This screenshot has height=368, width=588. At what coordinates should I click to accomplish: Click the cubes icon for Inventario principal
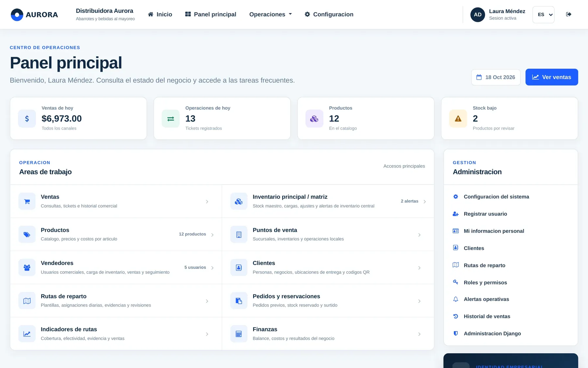click(239, 202)
